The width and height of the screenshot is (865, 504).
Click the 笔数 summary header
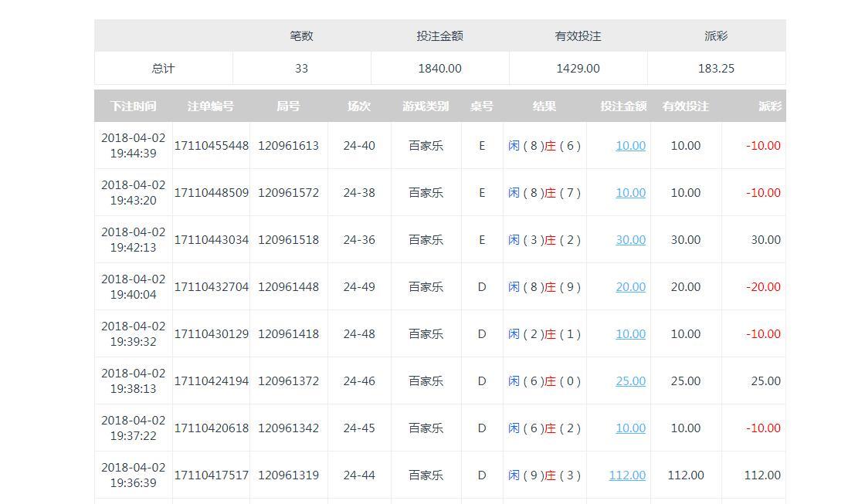pyautogui.click(x=301, y=36)
